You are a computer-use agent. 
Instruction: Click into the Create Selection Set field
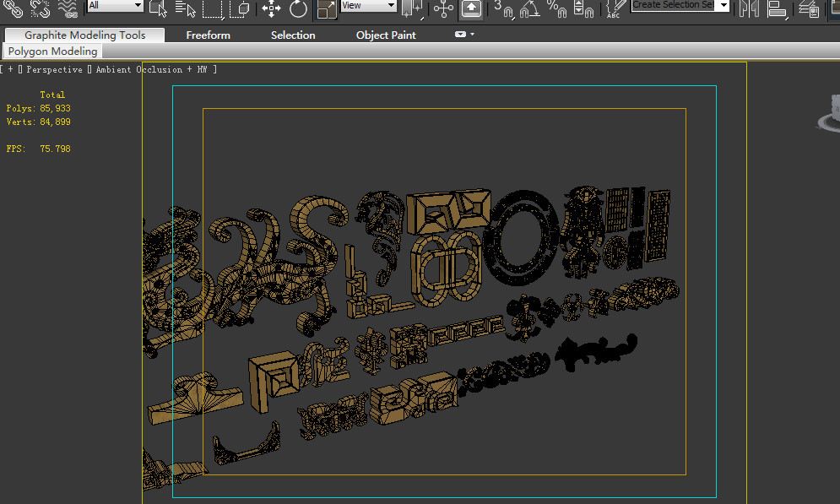(674, 5)
